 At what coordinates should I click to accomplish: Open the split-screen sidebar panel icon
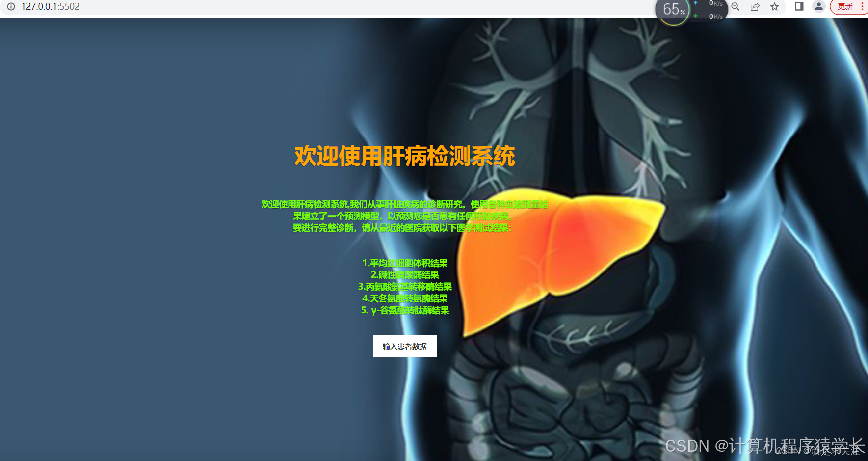[x=799, y=7]
